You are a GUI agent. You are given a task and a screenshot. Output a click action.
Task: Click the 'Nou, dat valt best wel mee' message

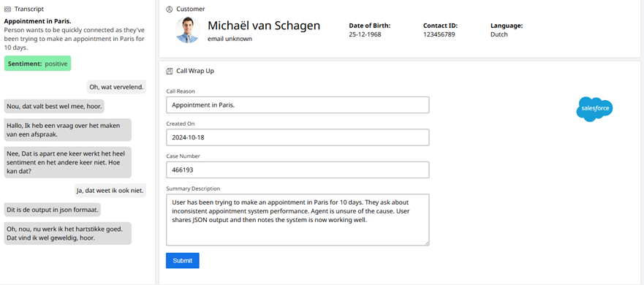click(54, 106)
